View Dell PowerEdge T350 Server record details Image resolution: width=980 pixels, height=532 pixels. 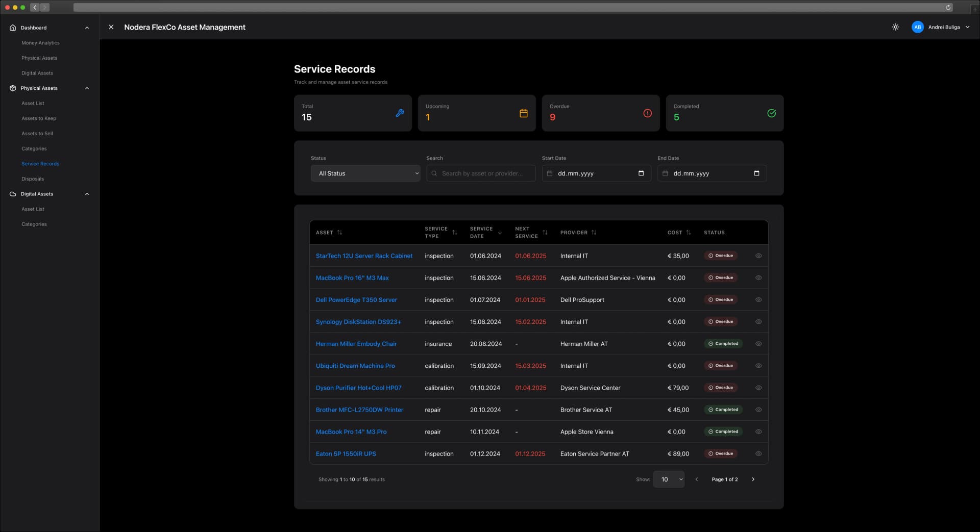[758, 300]
